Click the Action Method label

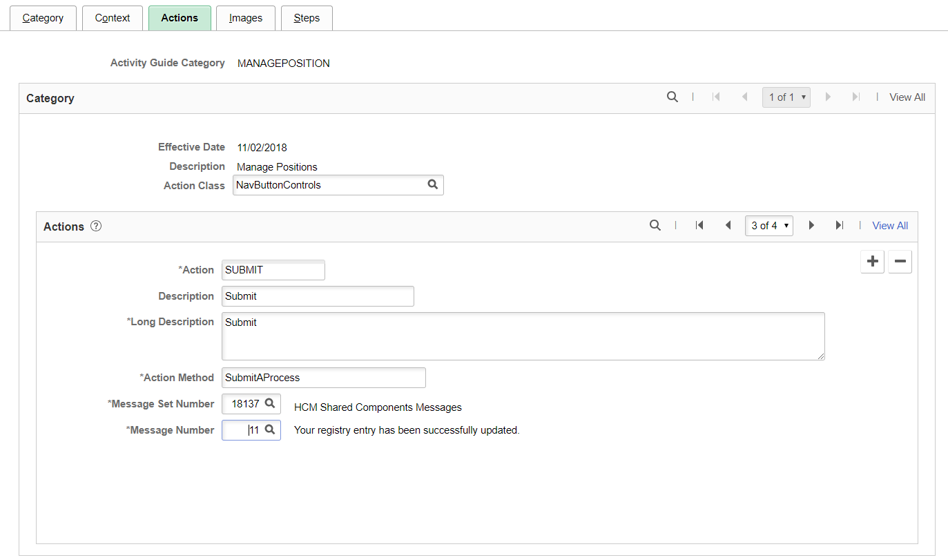(177, 378)
